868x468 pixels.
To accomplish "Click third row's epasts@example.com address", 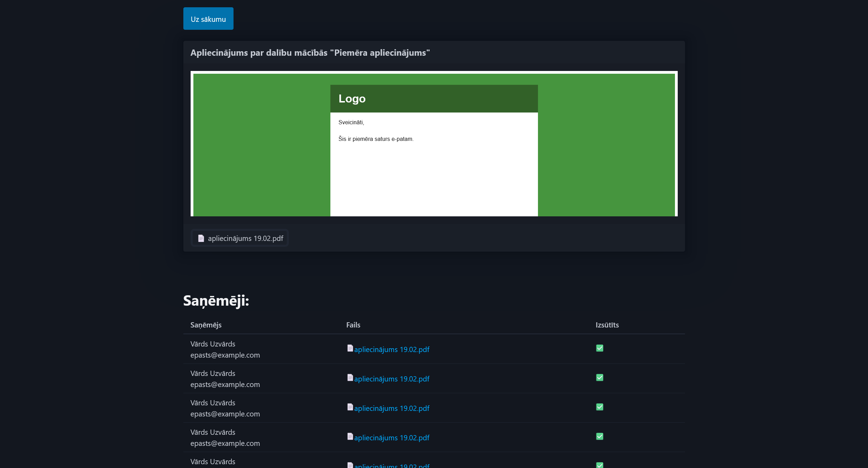I will (225, 414).
